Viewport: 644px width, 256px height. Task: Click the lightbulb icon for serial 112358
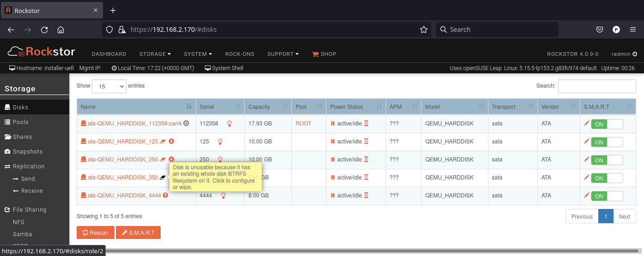point(229,124)
